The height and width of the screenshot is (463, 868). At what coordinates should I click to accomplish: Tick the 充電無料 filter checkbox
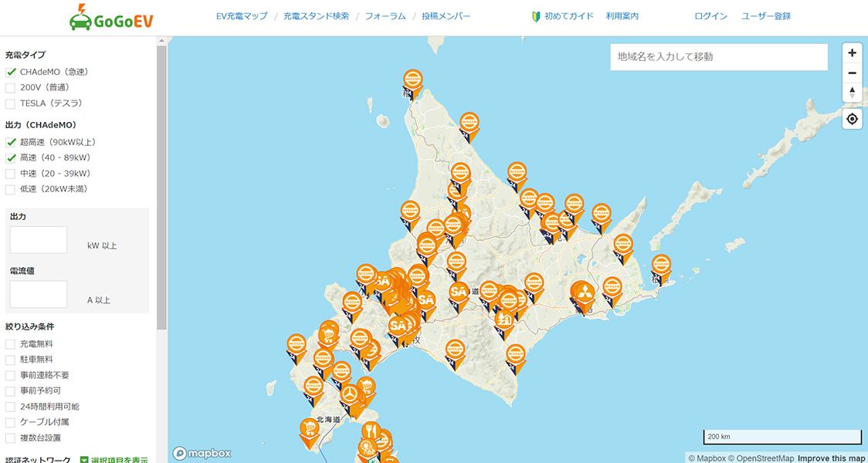pyautogui.click(x=11, y=344)
